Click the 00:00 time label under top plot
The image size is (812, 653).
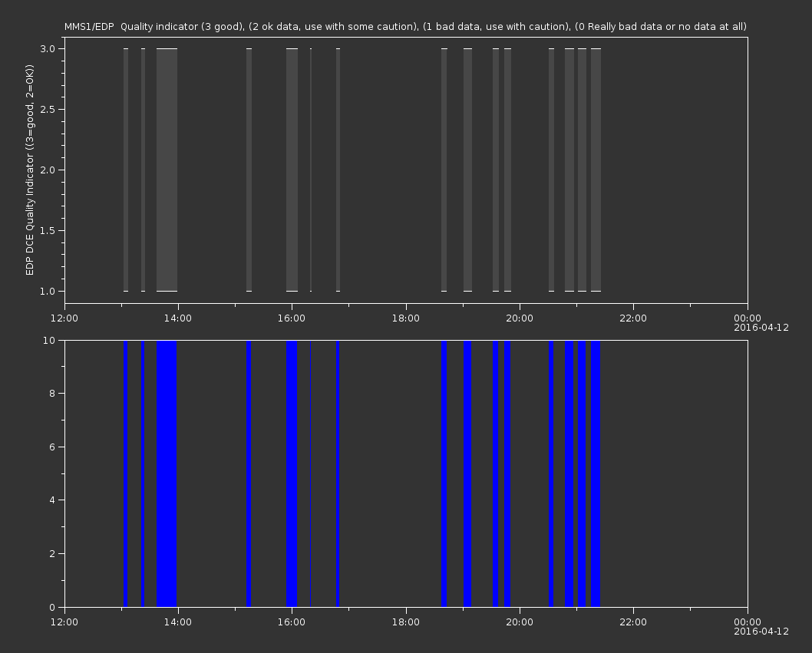pos(748,318)
